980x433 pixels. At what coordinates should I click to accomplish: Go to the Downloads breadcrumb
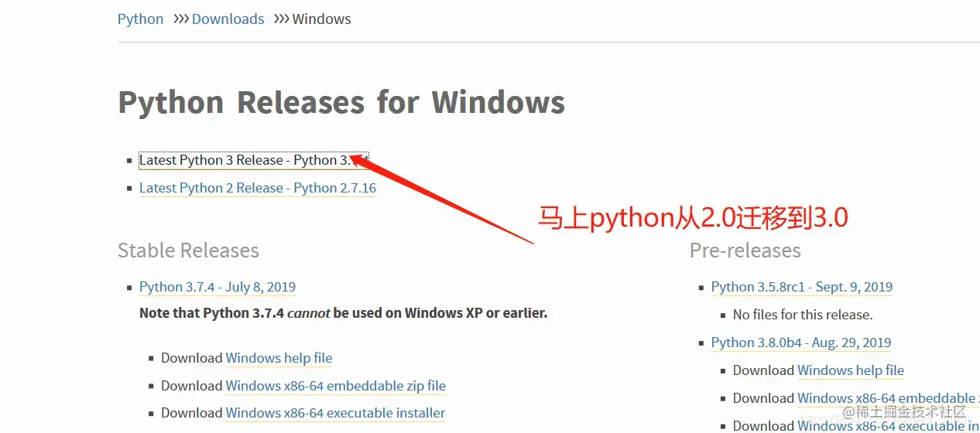(228, 19)
